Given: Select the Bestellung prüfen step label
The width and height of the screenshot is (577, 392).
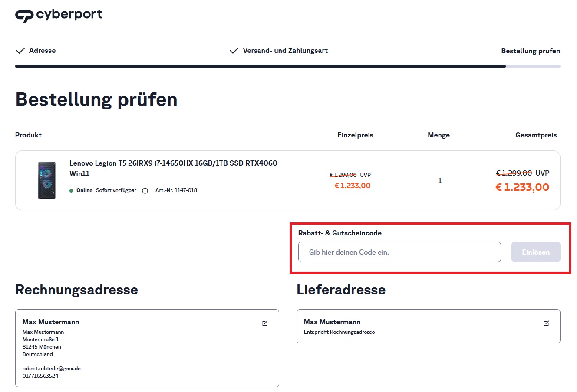Looking at the screenshot, I should coord(531,51).
